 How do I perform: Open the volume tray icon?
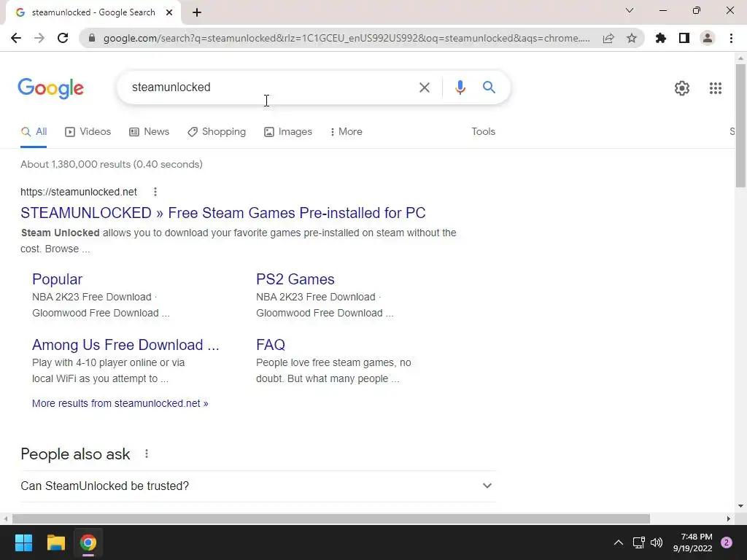[x=657, y=542]
